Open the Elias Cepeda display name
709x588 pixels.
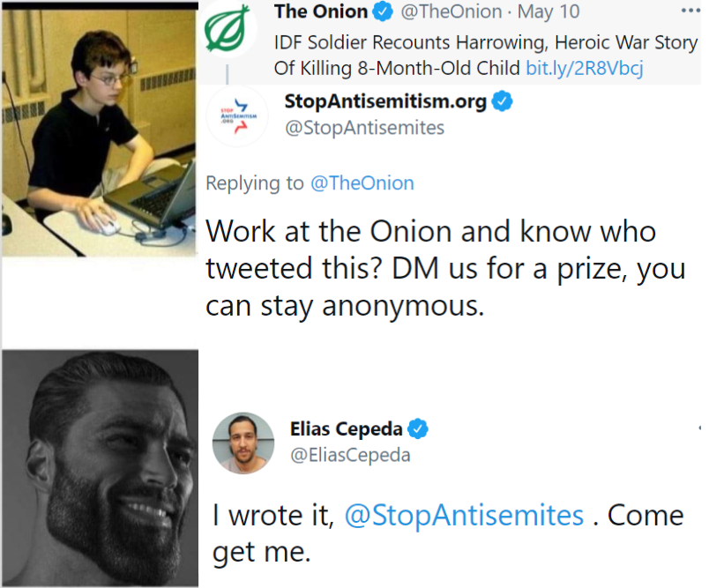coord(346,429)
